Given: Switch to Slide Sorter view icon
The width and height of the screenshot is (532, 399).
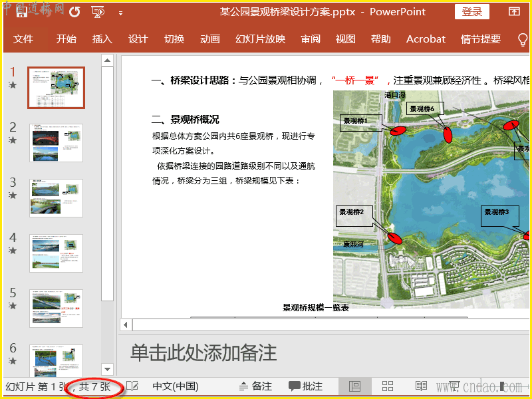Looking at the screenshot, I should [x=388, y=386].
